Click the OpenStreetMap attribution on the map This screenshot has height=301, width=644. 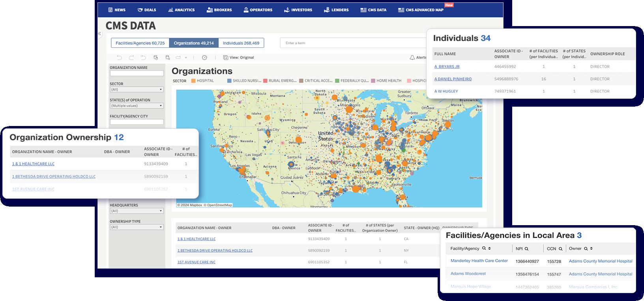(x=218, y=205)
